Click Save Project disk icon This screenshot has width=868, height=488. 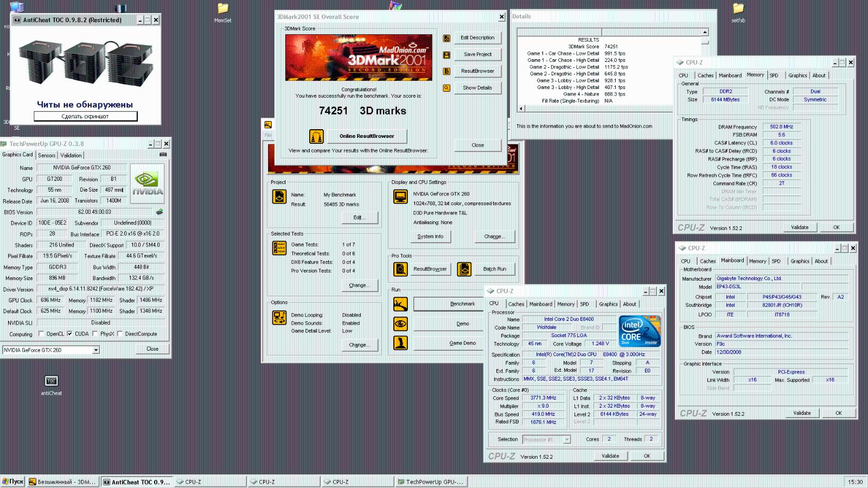pos(446,55)
